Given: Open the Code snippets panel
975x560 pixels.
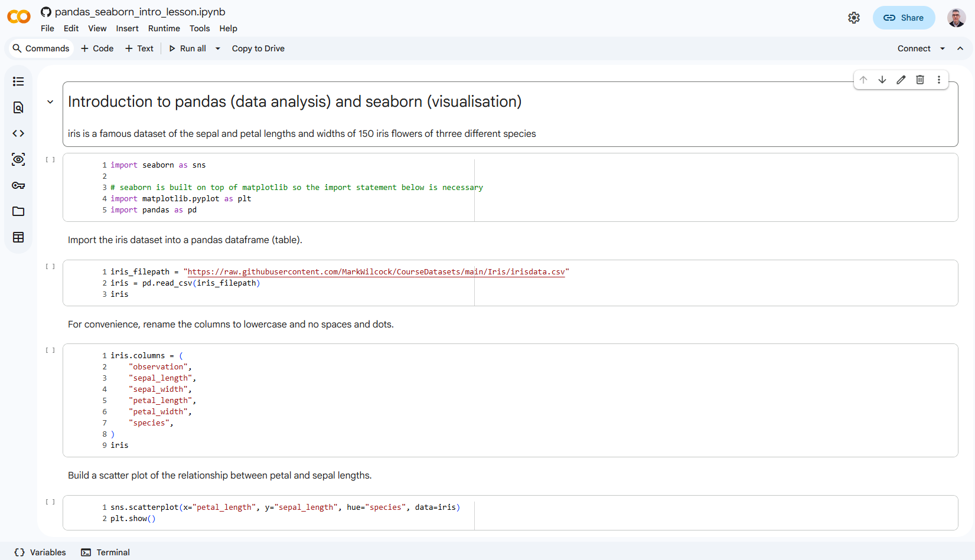Looking at the screenshot, I should 18,133.
